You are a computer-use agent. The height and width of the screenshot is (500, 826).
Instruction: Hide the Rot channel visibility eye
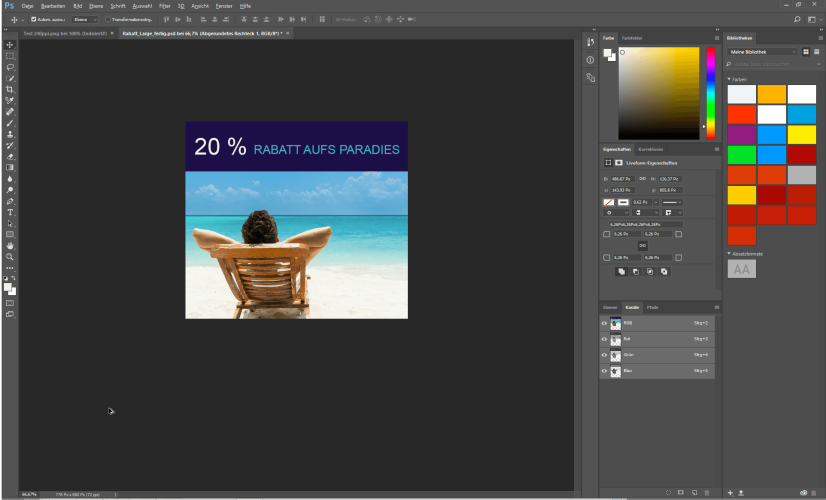[x=604, y=339]
